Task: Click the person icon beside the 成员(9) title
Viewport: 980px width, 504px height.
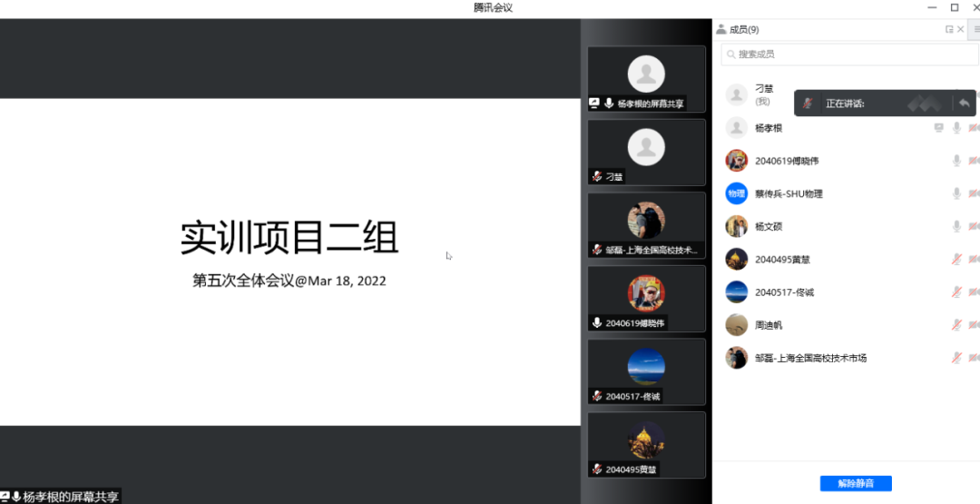Action: (x=721, y=29)
